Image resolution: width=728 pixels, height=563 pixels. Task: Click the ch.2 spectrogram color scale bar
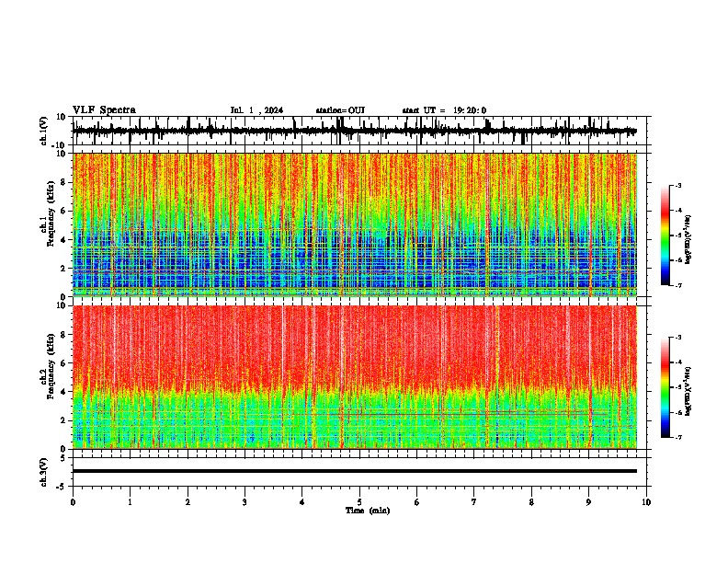tap(665, 387)
